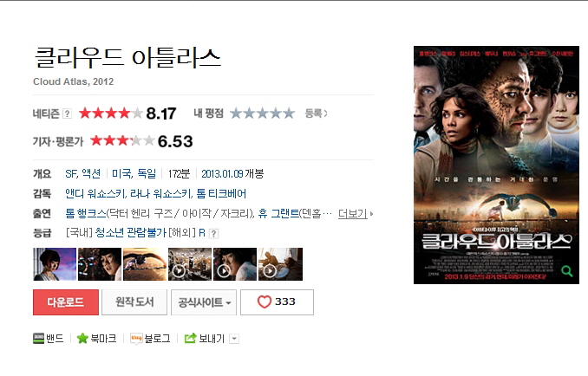Follow the actor link 톰 행크스
The width and height of the screenshot is (588, 376).
(x=86, y=213)
